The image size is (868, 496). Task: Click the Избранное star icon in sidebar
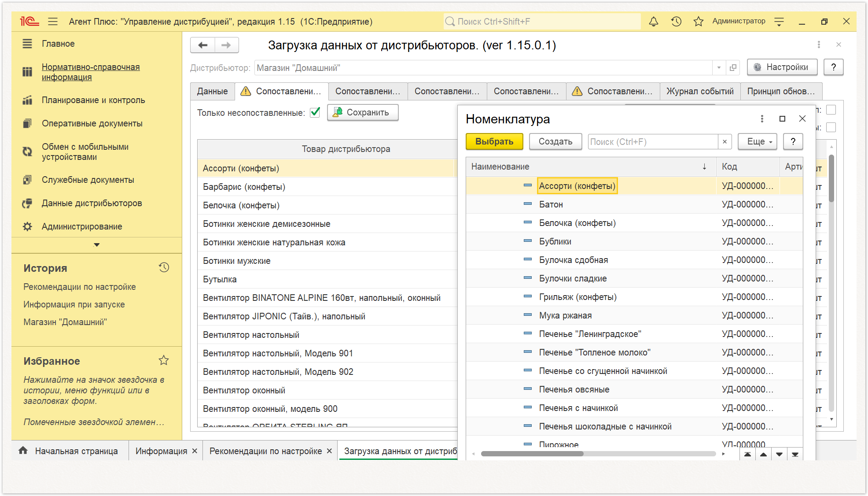(164, 360)
